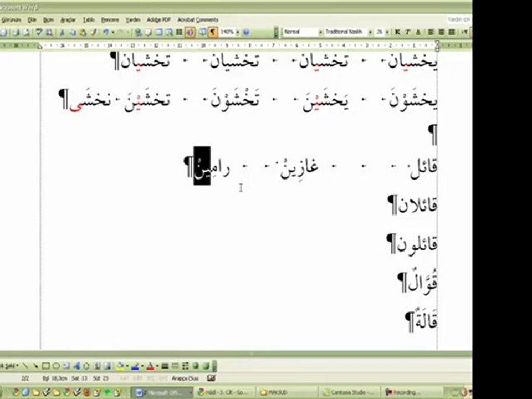Image resolution: width=532 pixels, height=399 pixels.
Task: Switch to Microsoft Office taskbar button
Action: coord(162,392)
